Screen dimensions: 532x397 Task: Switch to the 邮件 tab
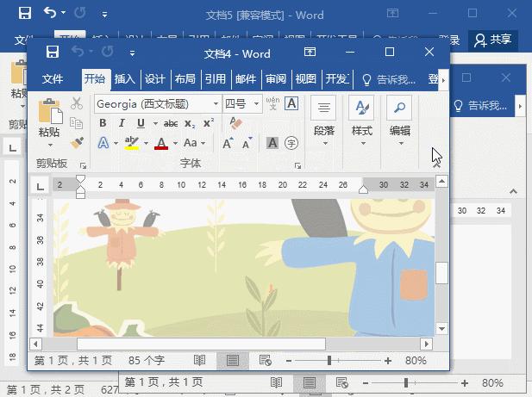click(x=246, y=79)
